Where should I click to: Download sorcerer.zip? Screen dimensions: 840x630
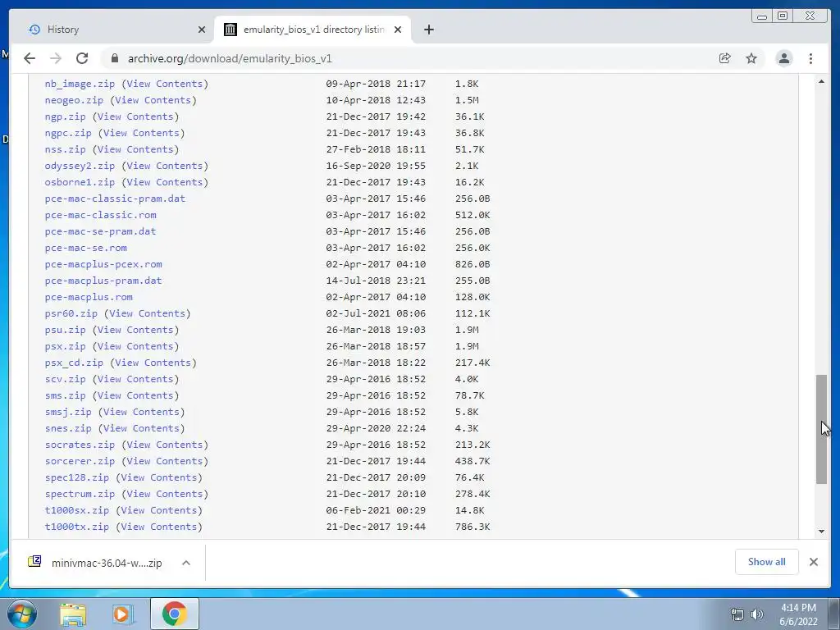coord(80,461)
